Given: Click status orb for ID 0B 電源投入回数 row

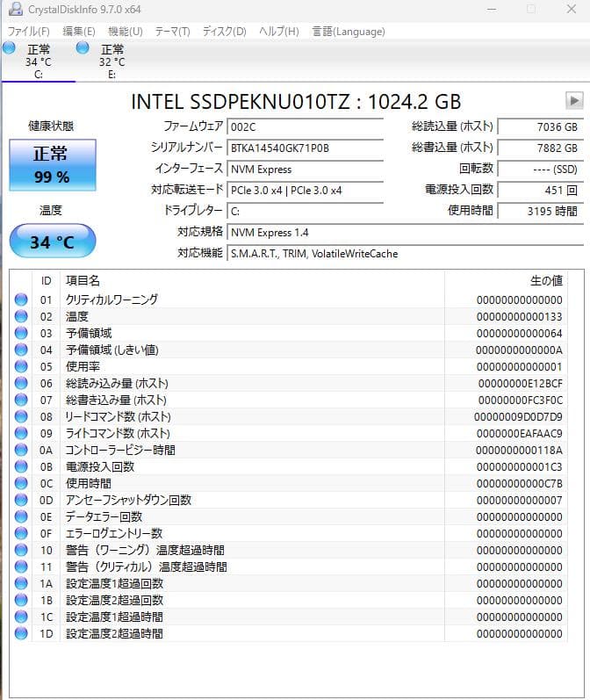Looking at the screenshot, I should pyautogui.click(x=21, y=466).
